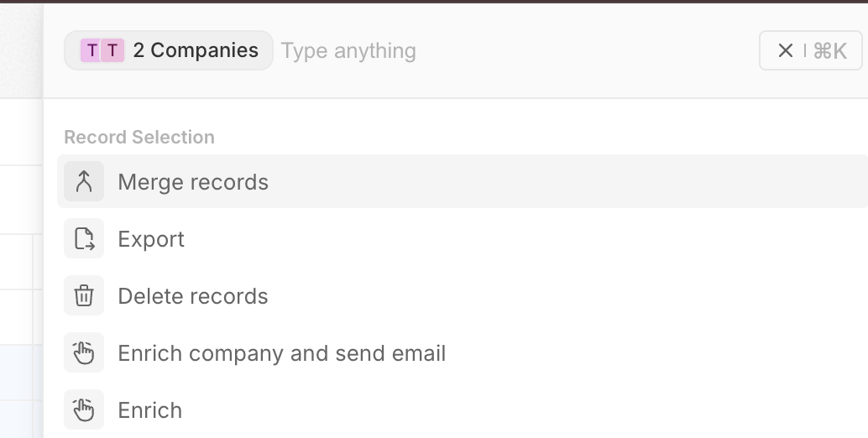Choose the Export command
The width and height of the screenshot is (868, 438).
[x=151, y=239]
